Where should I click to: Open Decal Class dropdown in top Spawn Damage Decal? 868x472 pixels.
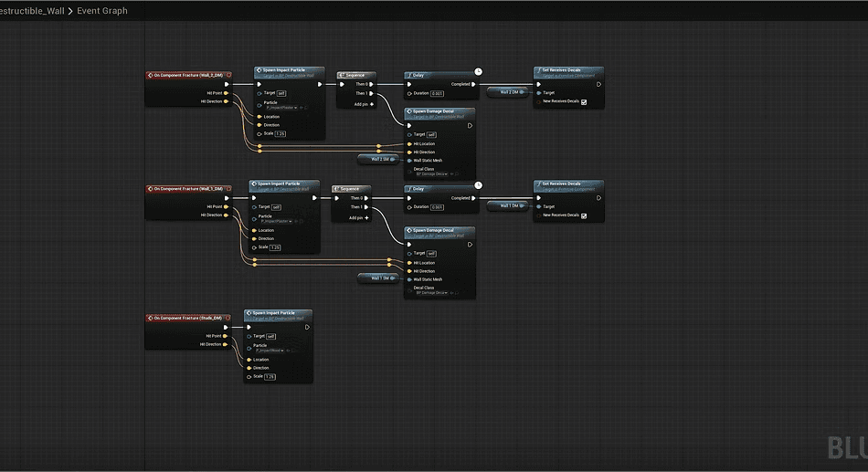click(432, 174)
